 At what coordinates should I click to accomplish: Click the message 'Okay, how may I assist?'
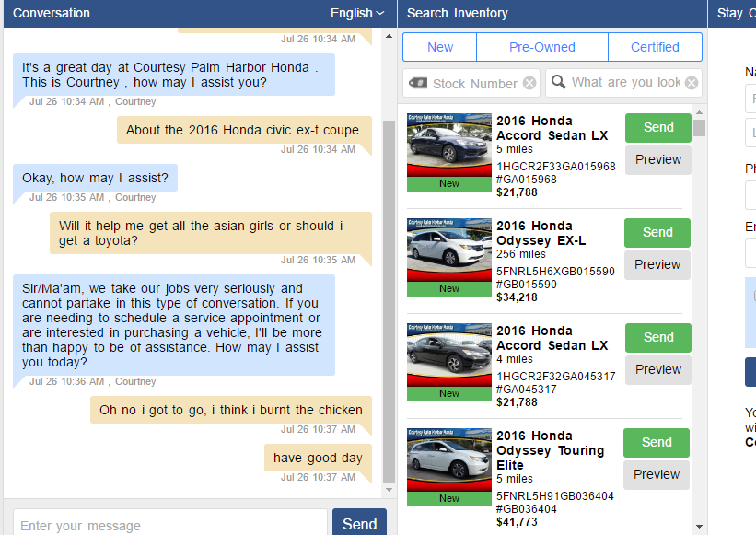point(95,178)
